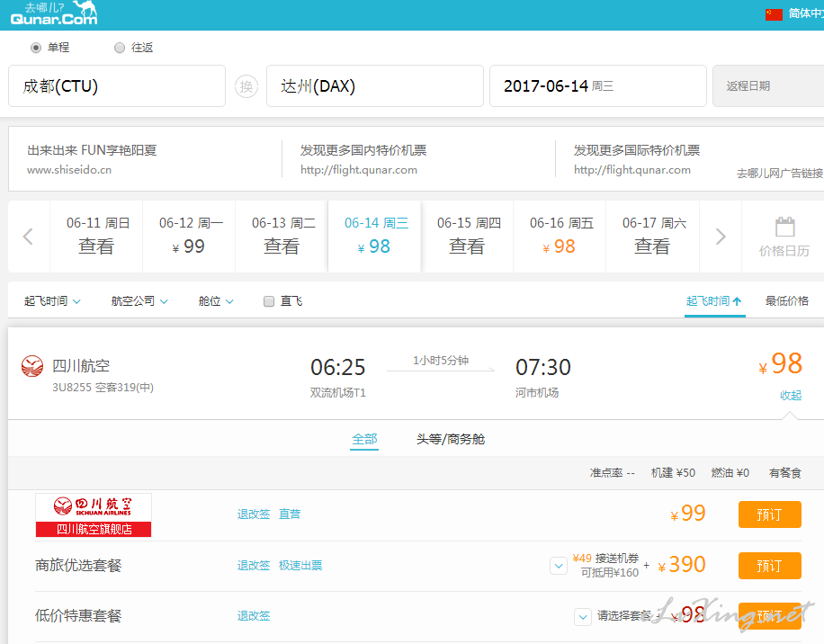Select 06-14 周三 ¥98 date tab
This screenshot has height=644, width=824.
[x=374, y=237]
